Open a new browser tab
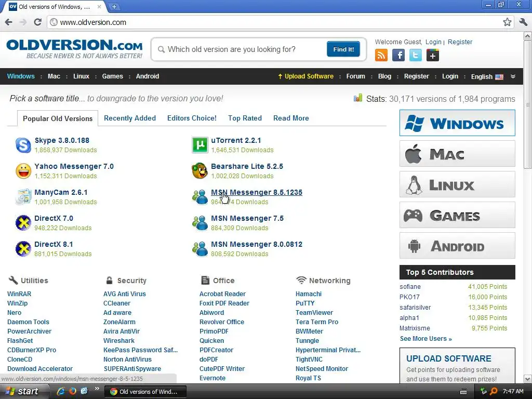532x399 pixels. tap(114, 6)
